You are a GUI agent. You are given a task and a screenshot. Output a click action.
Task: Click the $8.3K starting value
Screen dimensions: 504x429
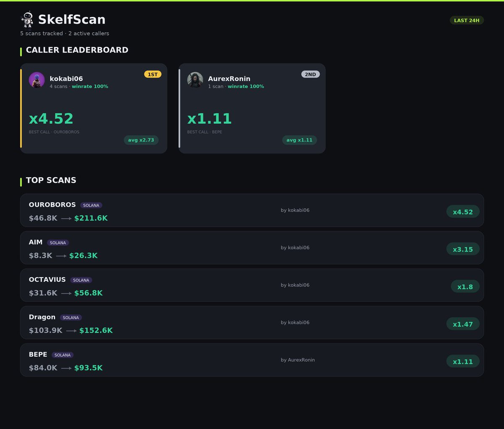pos(41,256)
